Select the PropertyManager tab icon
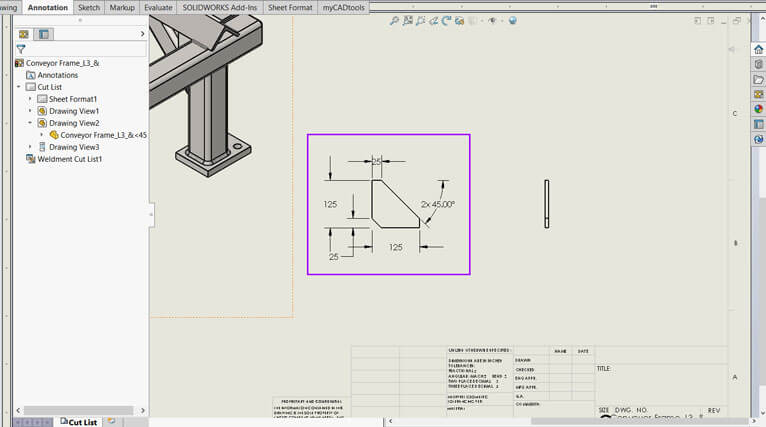Screen dimensions: 766x427 click(x=43, y=34)
